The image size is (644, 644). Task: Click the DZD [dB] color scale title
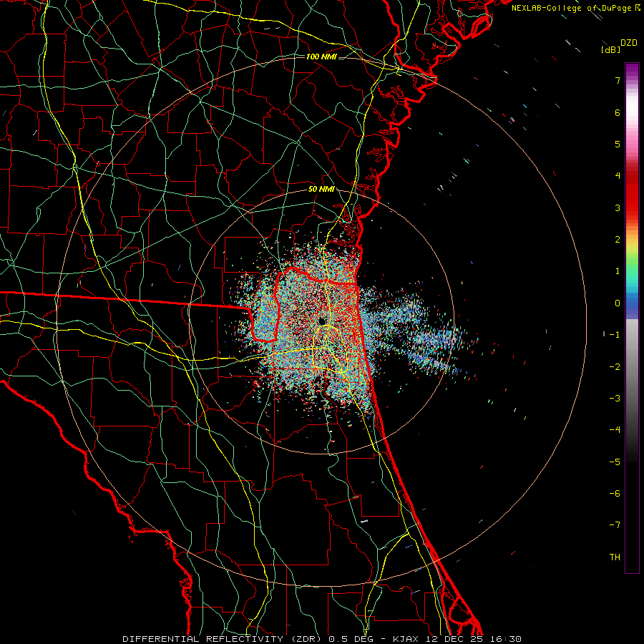point(620,46)
